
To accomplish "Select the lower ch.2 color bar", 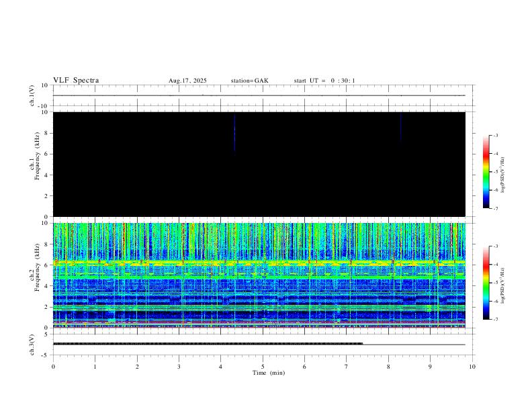I will pos(486,283).
